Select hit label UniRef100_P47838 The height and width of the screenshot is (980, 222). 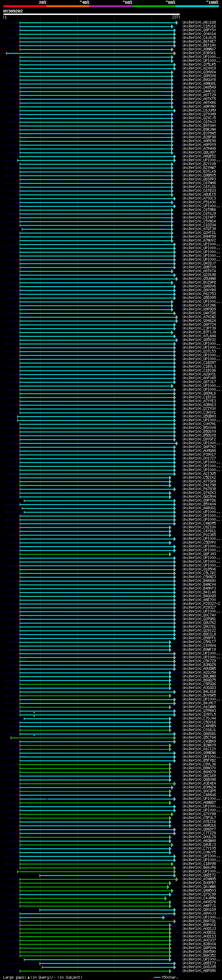pos(199,489)
